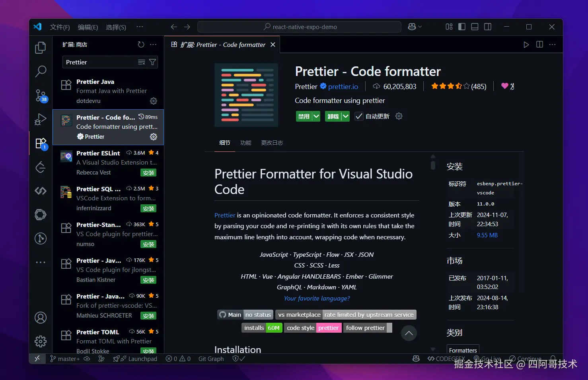Image resolution: width=588 pixels, height=380 pixels.
Task: Toggle the bottom panel visibility
Action: tap(475, 27)
